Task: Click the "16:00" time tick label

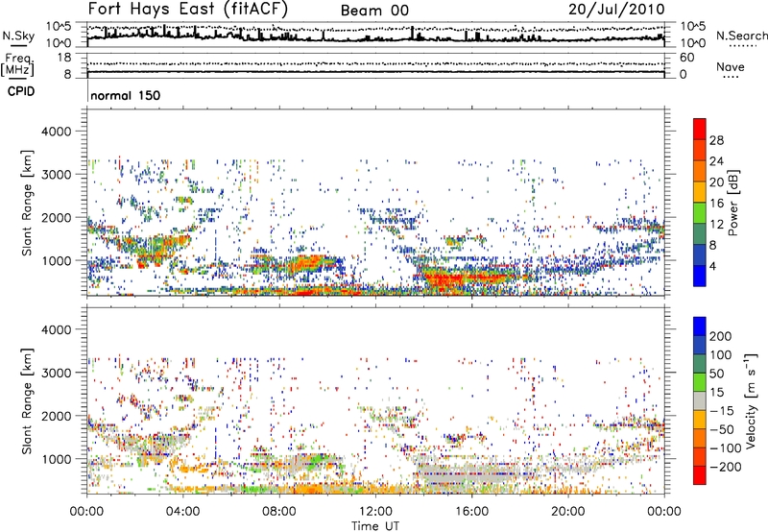Action: (x=471, y=512)
